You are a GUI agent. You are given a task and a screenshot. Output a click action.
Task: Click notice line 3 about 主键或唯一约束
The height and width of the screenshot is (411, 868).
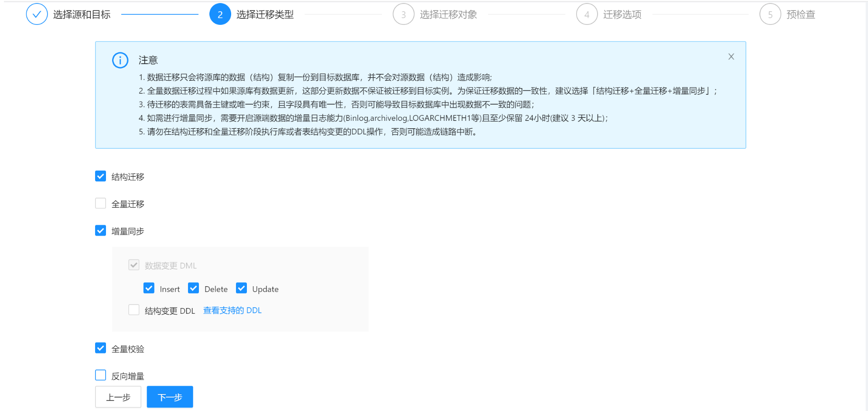pos(336,104)
